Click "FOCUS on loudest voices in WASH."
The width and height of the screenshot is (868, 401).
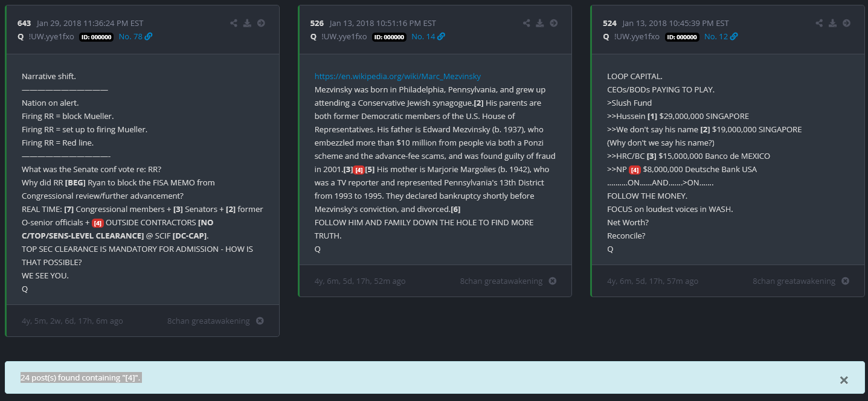[670, 209]
